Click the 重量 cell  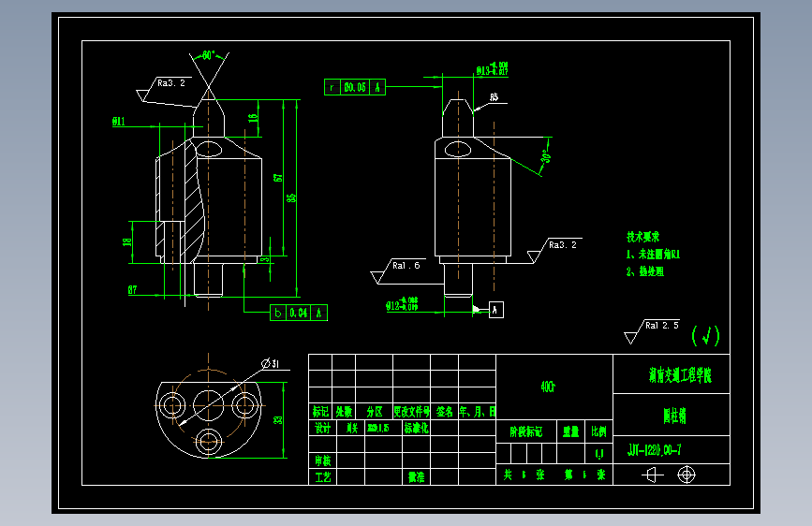tap(570, 431)
